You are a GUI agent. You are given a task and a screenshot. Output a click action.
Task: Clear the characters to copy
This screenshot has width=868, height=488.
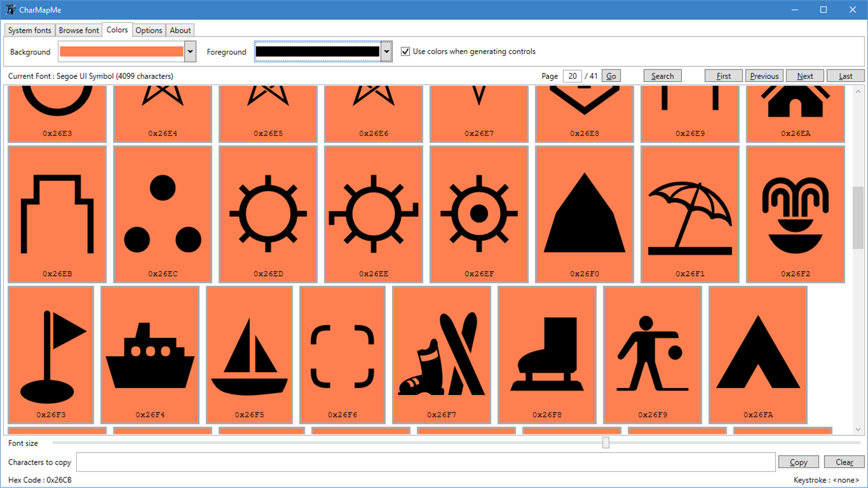coord(844,462)
